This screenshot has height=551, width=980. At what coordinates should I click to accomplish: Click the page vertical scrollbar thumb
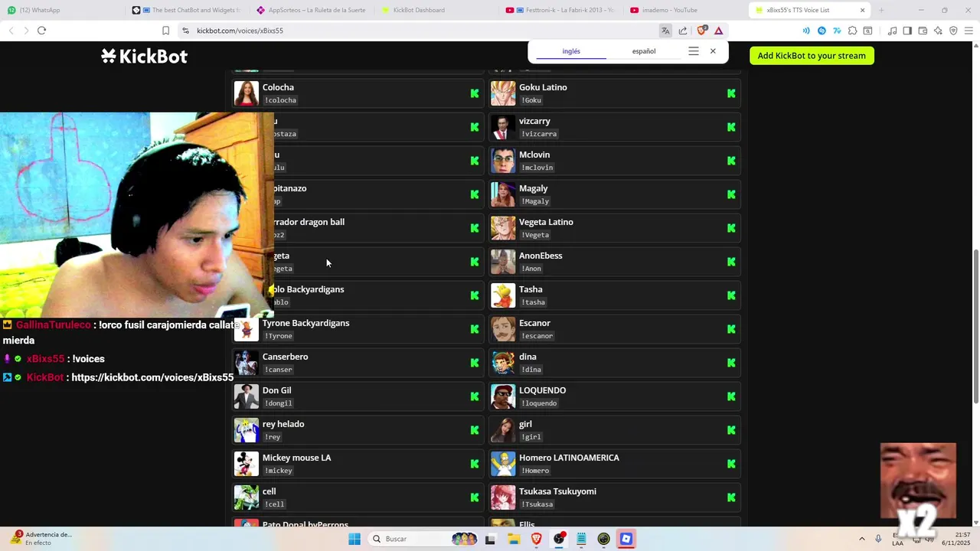click(x=975, y=327)
